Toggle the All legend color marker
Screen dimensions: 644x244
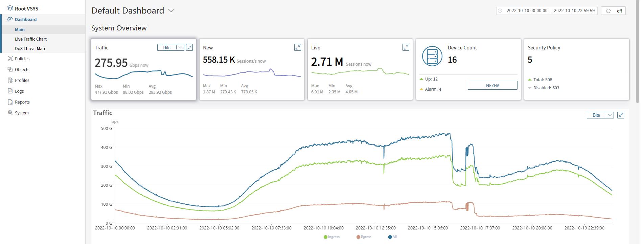click(390, 237)
